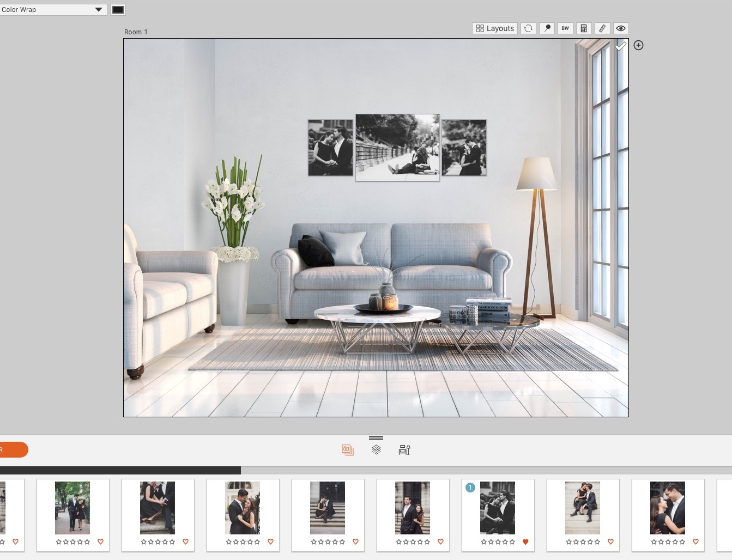Viewport: 732px width, 560px height.
Task: Click the dark thumbnail strip scrollbar
Action: (120, 470)
